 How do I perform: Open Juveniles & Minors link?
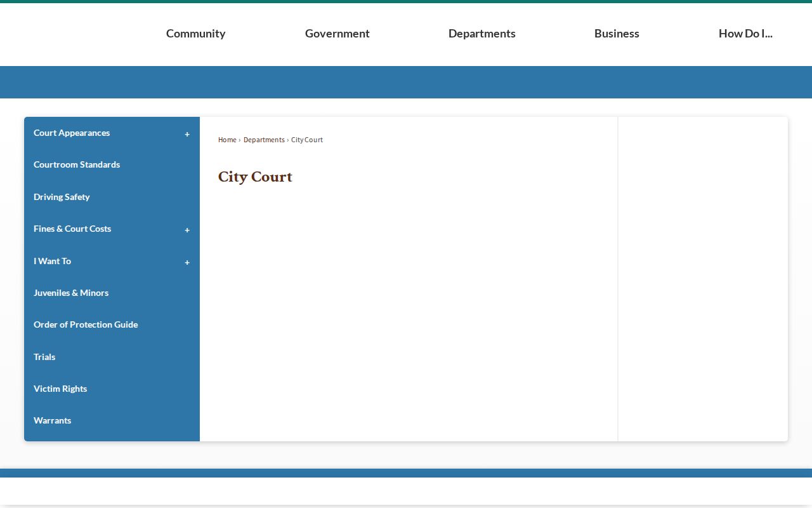click(x=71, y=293)
